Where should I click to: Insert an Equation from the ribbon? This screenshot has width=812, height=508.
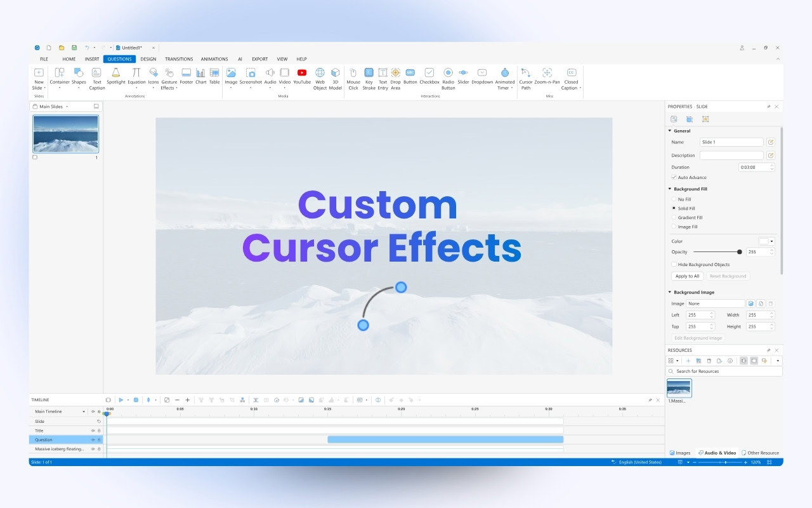(x=136, y=76)
